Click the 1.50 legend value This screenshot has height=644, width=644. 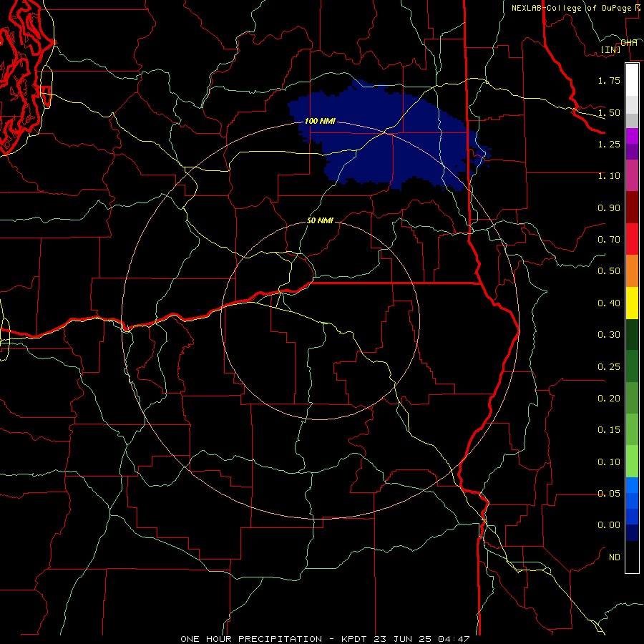609,112
